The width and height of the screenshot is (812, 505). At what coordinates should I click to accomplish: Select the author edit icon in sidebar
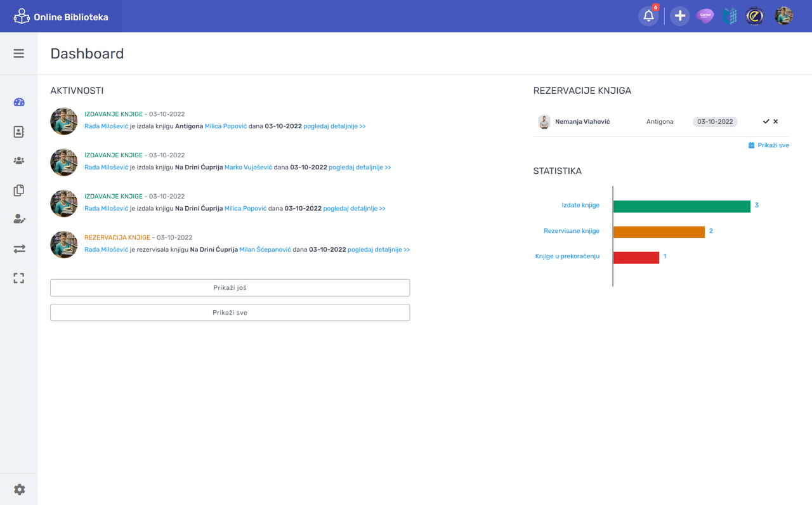(19, 219)
